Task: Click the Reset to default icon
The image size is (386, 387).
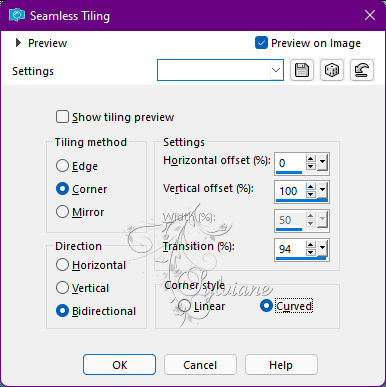Action: [362, 70]
